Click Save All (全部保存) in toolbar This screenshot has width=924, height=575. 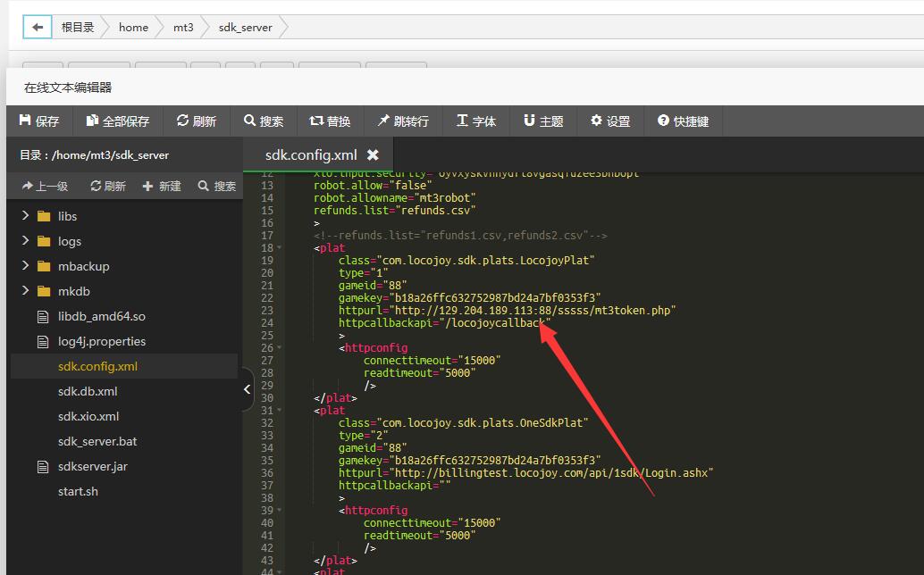pos(118,121)
